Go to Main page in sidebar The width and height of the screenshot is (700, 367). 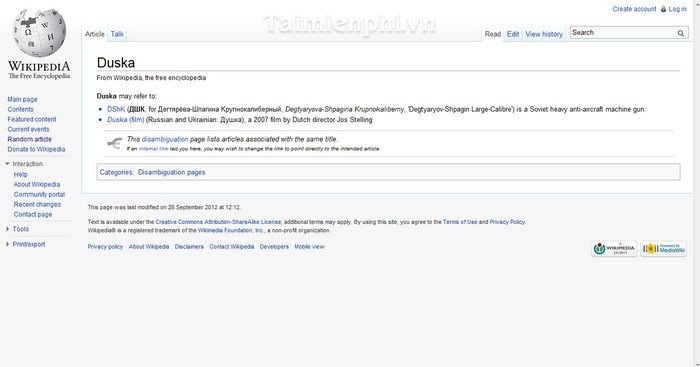coord(22,99)
